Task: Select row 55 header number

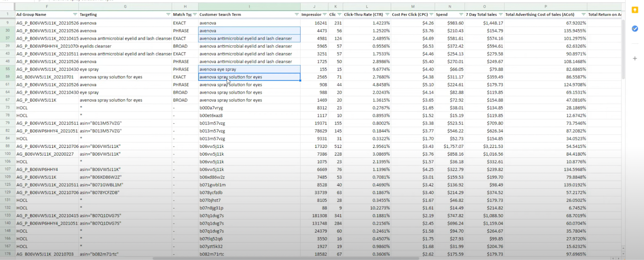Action: pos(8,69)
